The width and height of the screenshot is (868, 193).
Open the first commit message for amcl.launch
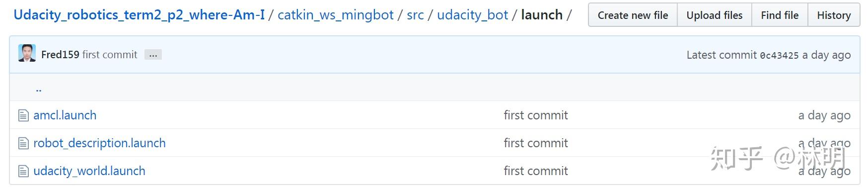(x=536, y=115)
